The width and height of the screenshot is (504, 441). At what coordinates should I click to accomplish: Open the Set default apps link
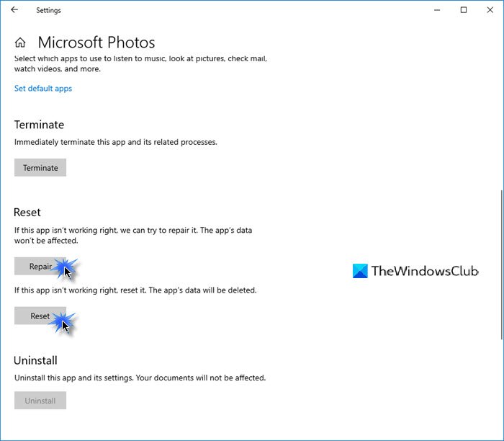[x=43, y=89]
